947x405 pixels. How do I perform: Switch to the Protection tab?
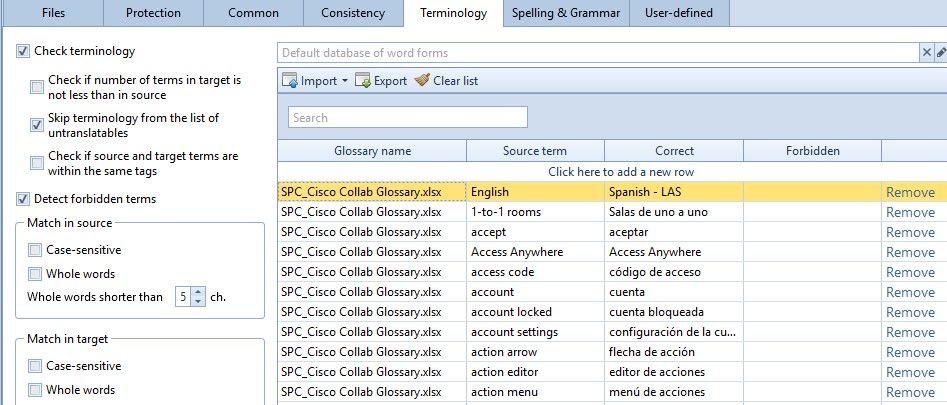click(153, 13)
